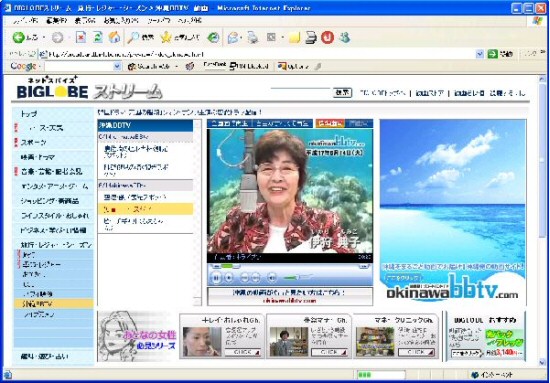Open the View menu
Screen dimensions: 550x383
(x=85, y=21)
